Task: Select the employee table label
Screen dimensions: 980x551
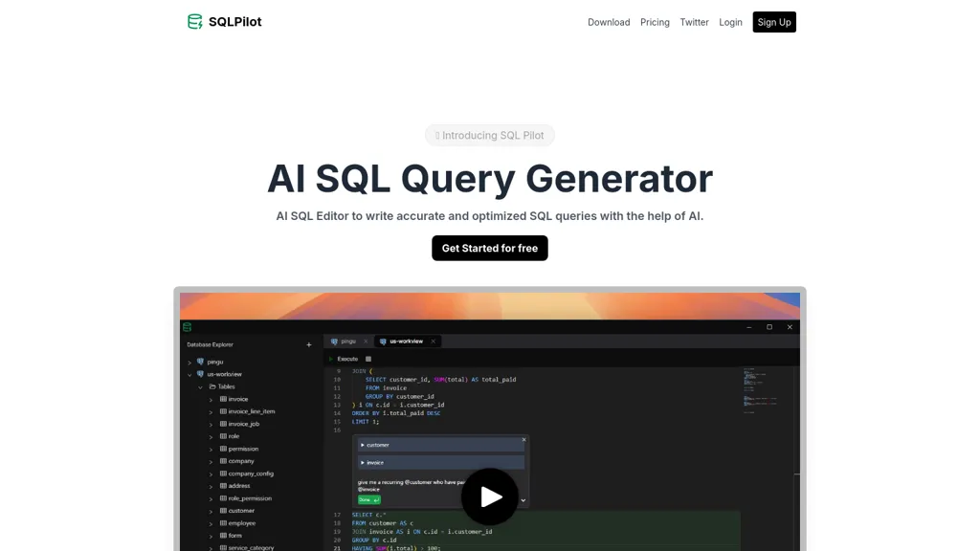Action: (242, 523)
